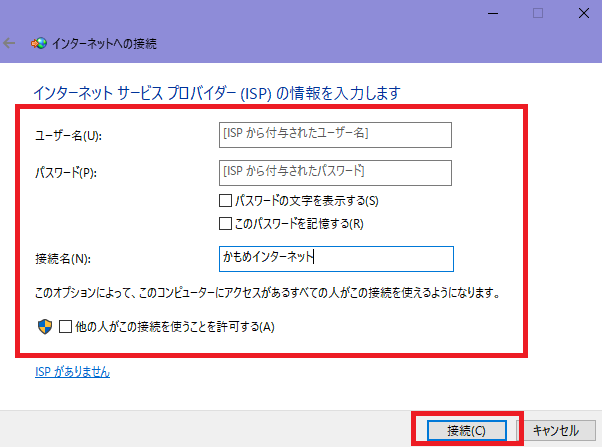Open the ISP がありません link
Screen dimensions: 602x447
point(73,372)
